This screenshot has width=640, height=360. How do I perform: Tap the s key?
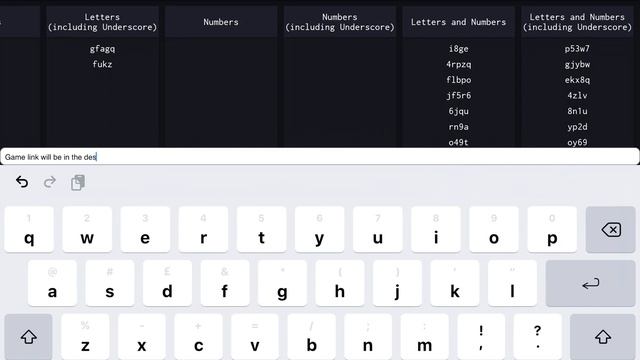pyautogui.click(x=110, y=283)
